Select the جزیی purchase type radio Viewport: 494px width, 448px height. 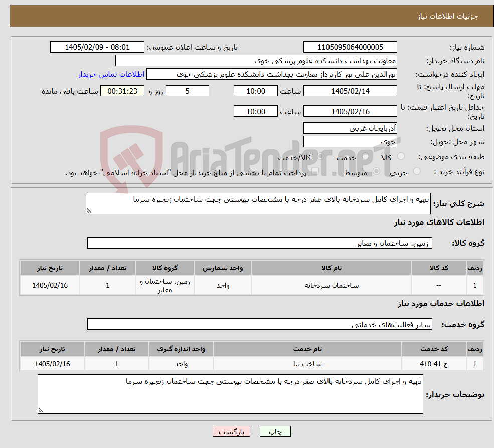click(x=416, y=171)
